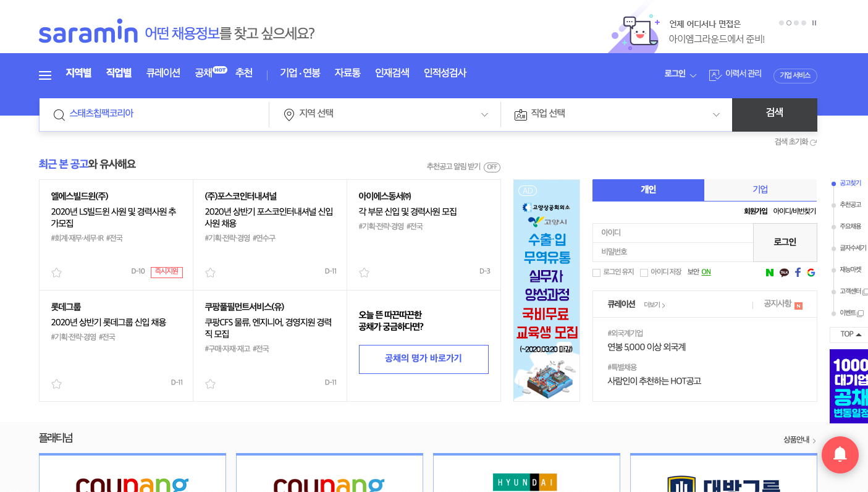Jump to 추천공고 in side navigation

(x=850, y=205)
